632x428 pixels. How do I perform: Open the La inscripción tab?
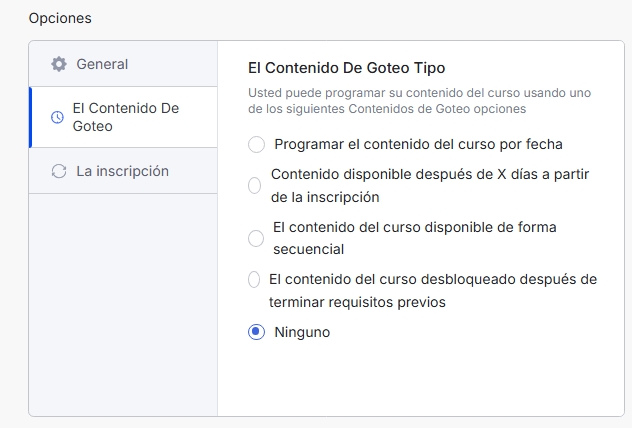123,171
